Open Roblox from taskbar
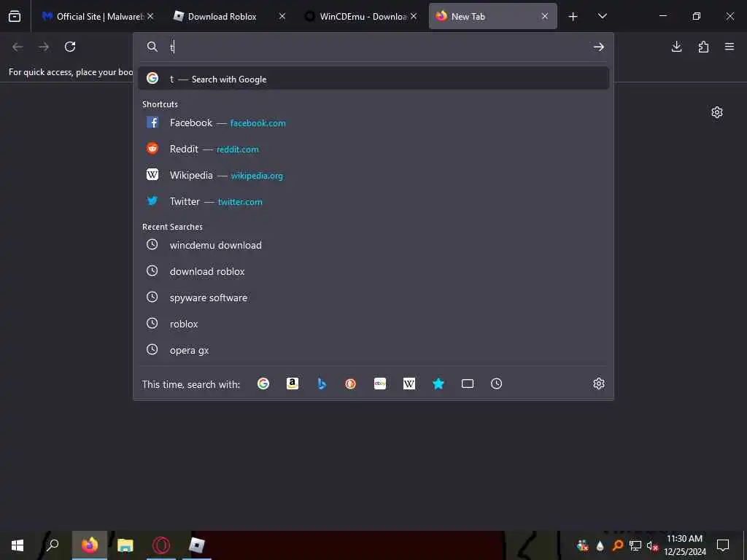 (x=196, y=545)
